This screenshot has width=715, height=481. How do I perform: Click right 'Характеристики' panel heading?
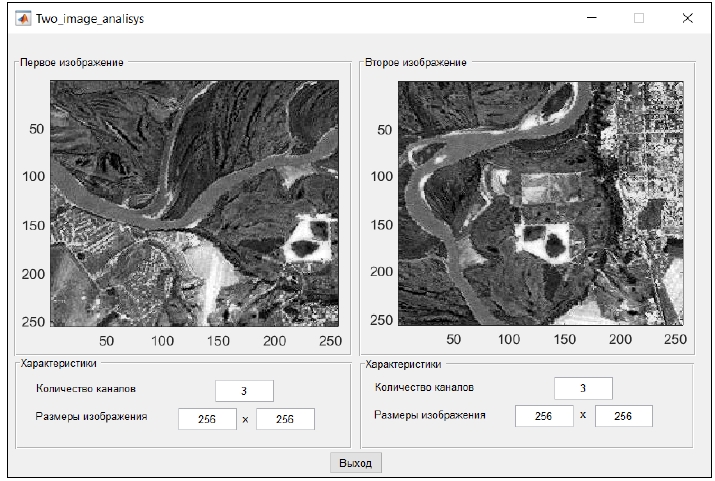click(404, 364)
